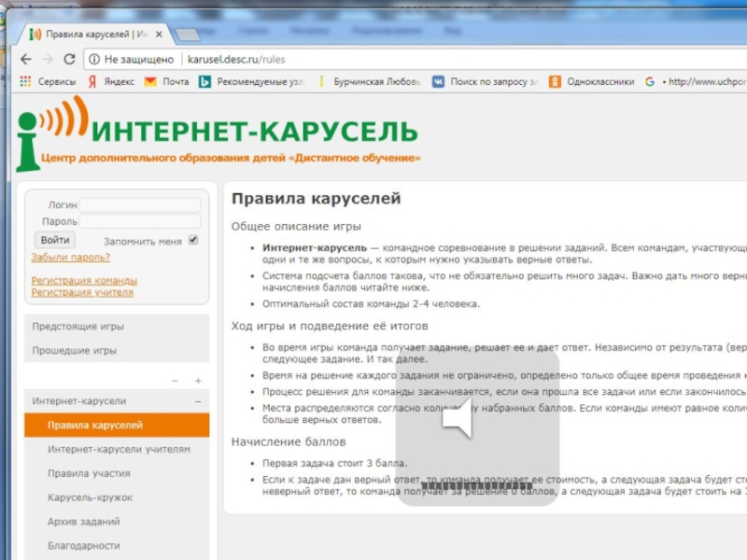Open the Почта mail bookmark

(166, 81)
